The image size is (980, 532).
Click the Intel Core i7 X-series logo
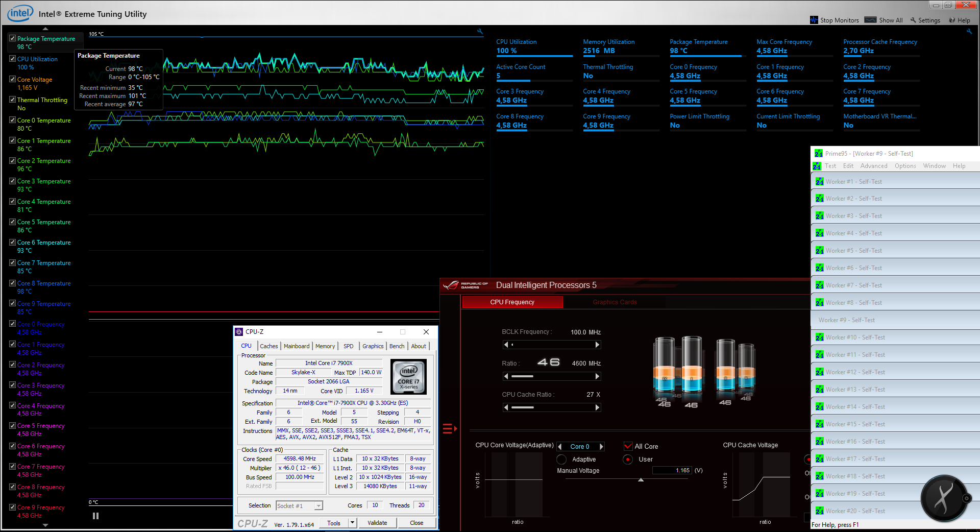coord(408,377)
